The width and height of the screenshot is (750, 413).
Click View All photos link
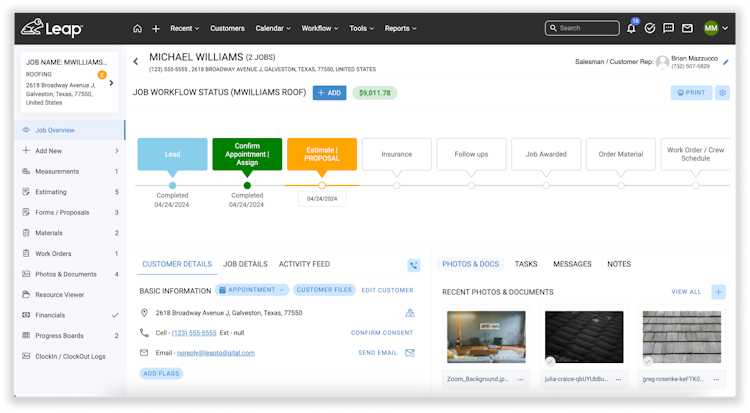point(686,292)
